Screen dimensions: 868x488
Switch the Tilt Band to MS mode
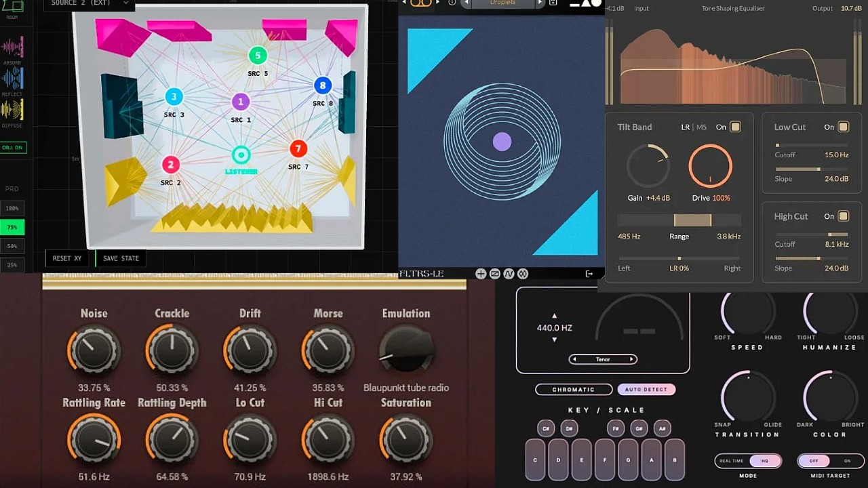click(701, 127)
